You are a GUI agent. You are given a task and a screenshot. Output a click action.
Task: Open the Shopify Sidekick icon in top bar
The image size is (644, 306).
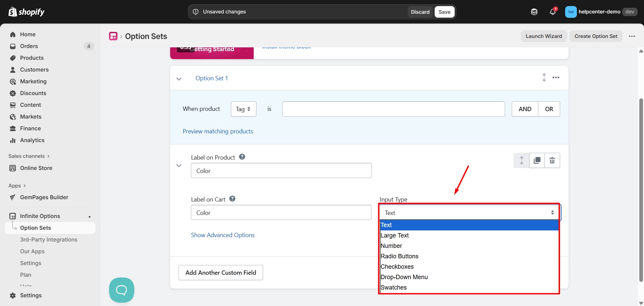click(x=534, y=12)
